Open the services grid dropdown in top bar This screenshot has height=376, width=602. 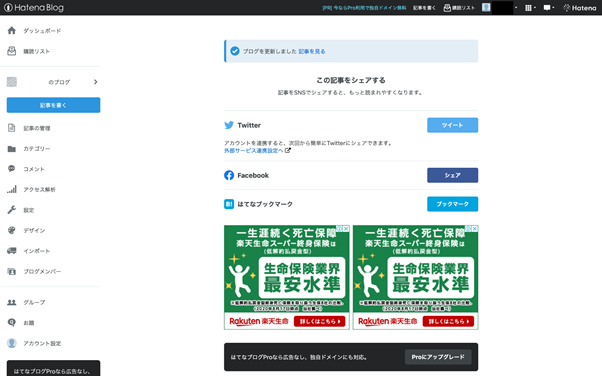(530, 8)
